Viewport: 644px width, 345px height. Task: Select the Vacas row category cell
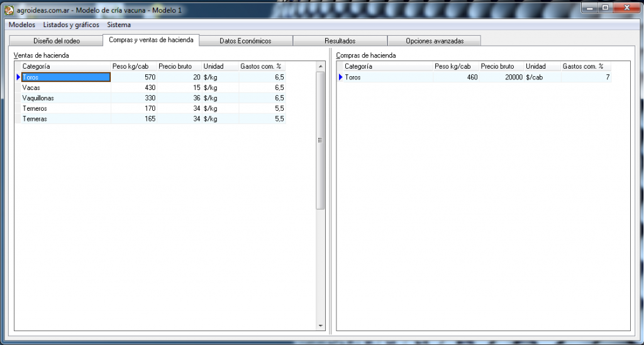pyautogui.click(x=65, y=88)
